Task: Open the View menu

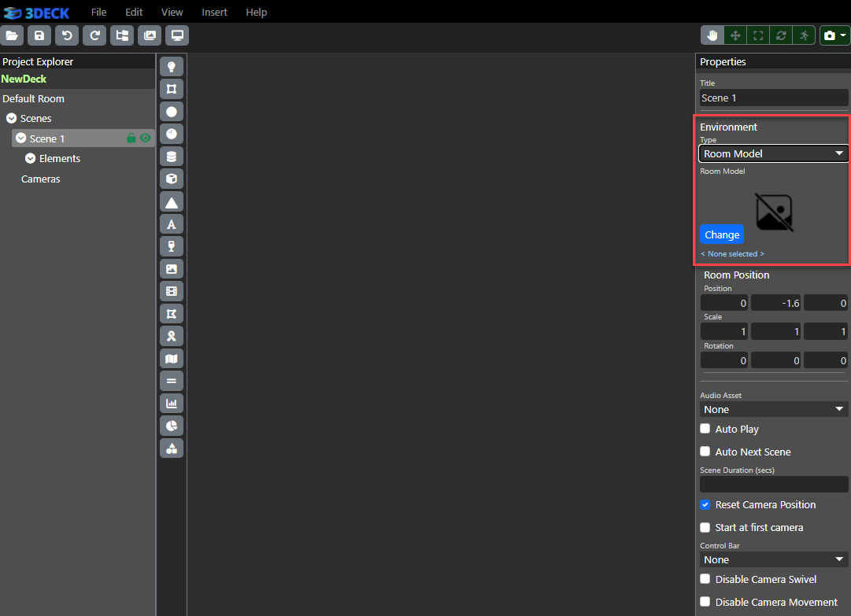Action: 172,12
